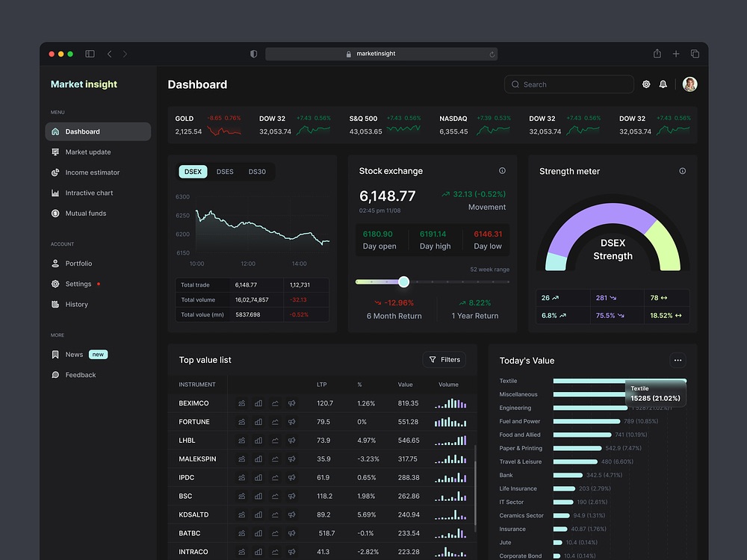Select the LHBL instrument name
The width and height of the screenshot is (747, 560).
(x=187, y=441)
